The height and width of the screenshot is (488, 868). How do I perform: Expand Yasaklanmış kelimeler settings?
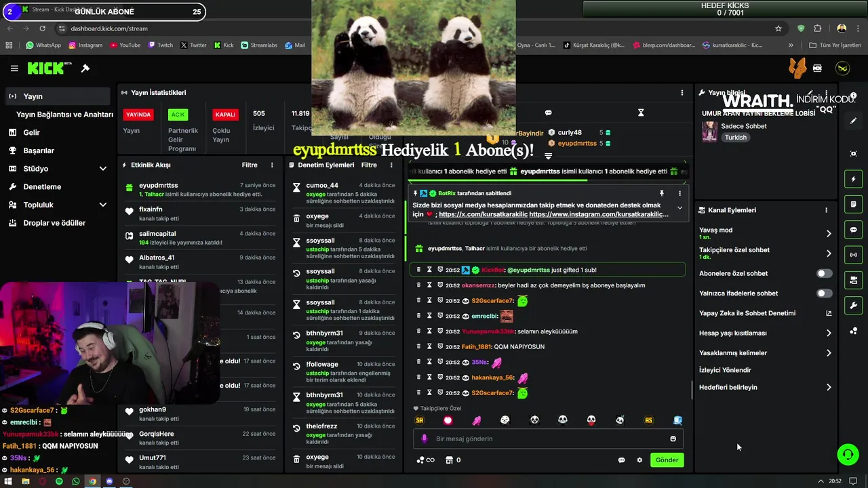click(x=829, y=353)
